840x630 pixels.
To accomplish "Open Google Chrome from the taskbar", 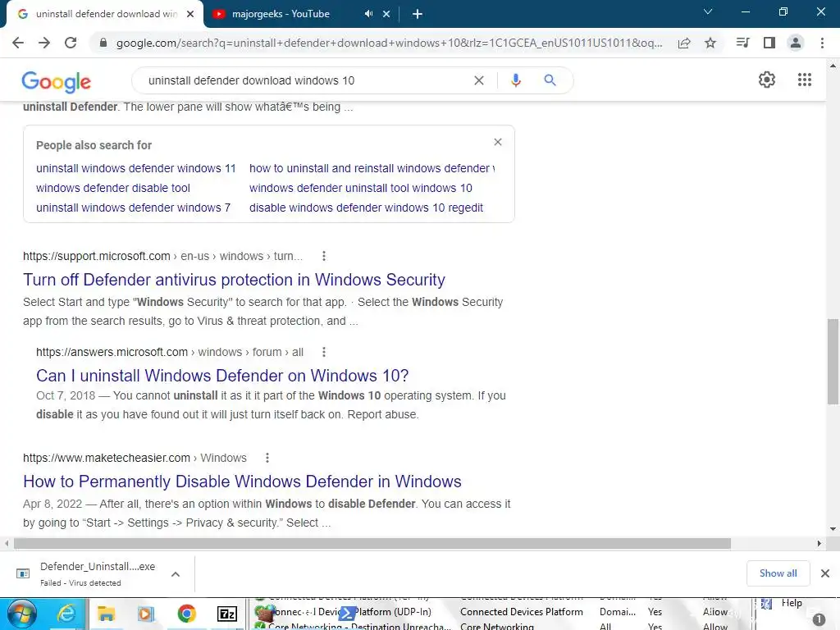I will coord(186,614).
